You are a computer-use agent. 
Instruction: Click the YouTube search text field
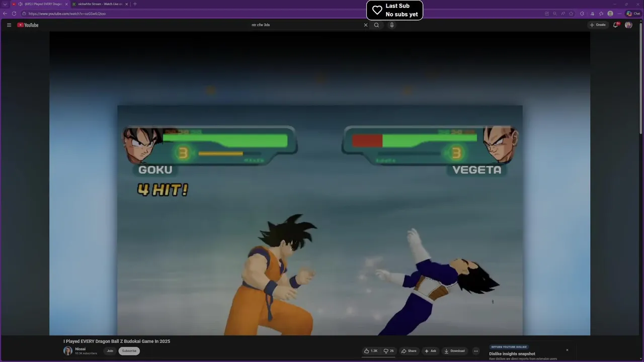305,25
